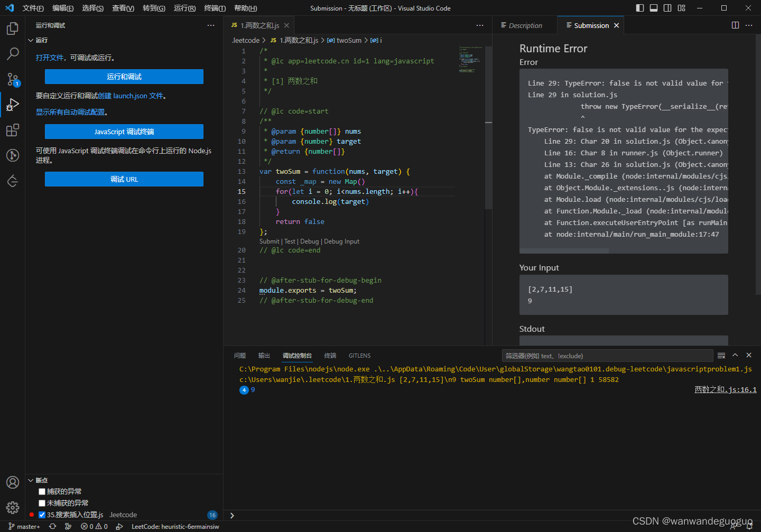
Task: Open Customize Layout icon
Action: click(x=681, y=8)
